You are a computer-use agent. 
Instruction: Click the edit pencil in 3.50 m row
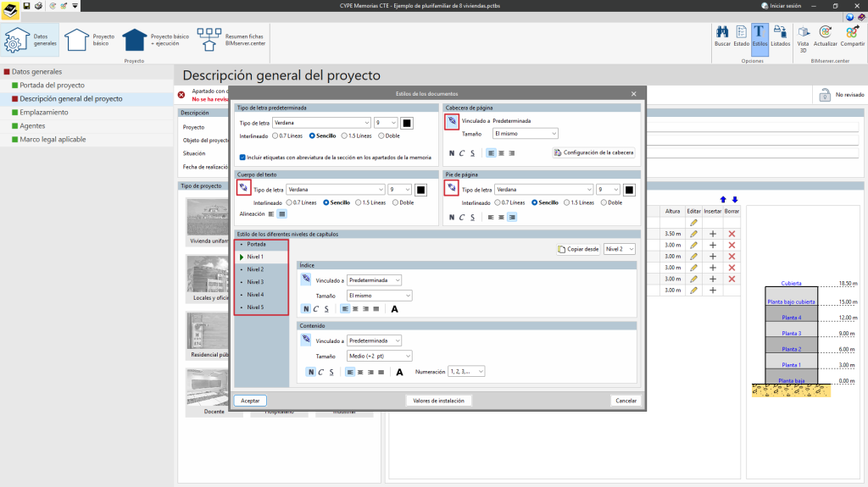[693, 234]
